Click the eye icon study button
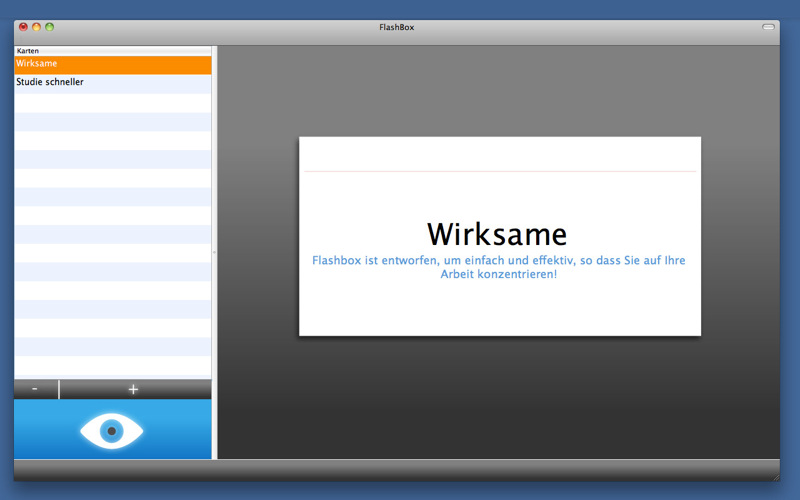The width and height of the screenshot is (800, 500). [112, 430]
